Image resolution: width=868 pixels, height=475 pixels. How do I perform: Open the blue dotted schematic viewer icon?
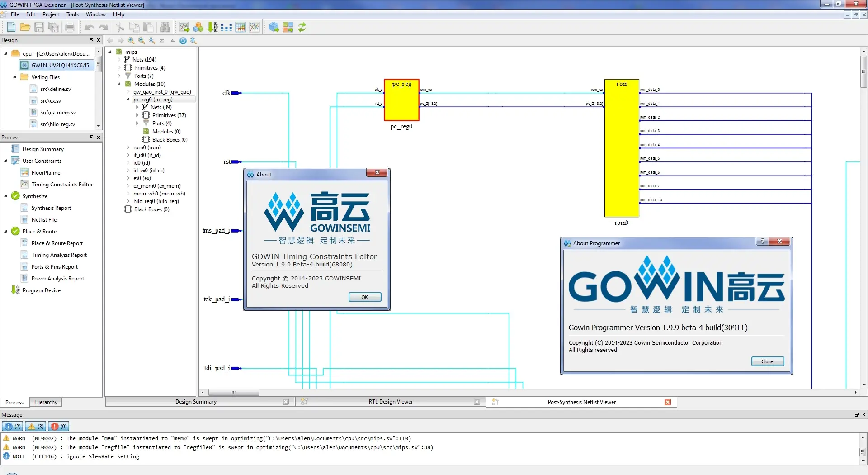point(226,27)
